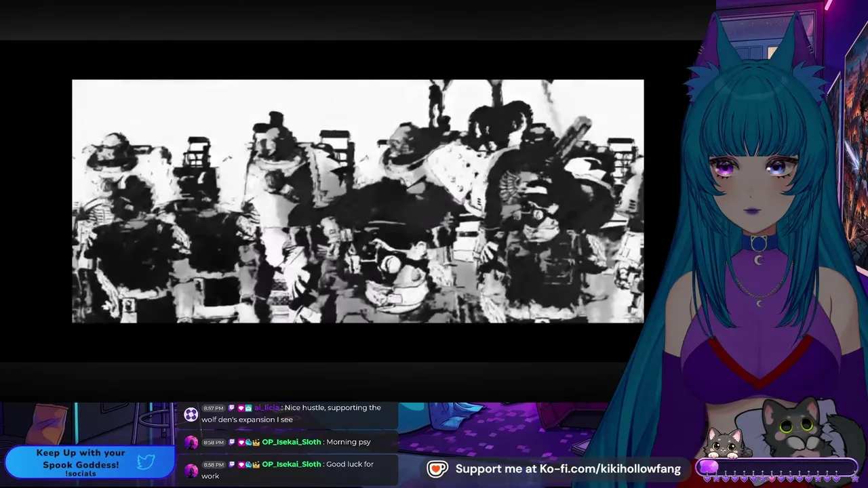The image size is (868, 488).
Task: Open OP_Isekai_Sloth's avatar beside "Good luck for work"
Action: pos(191,470)
